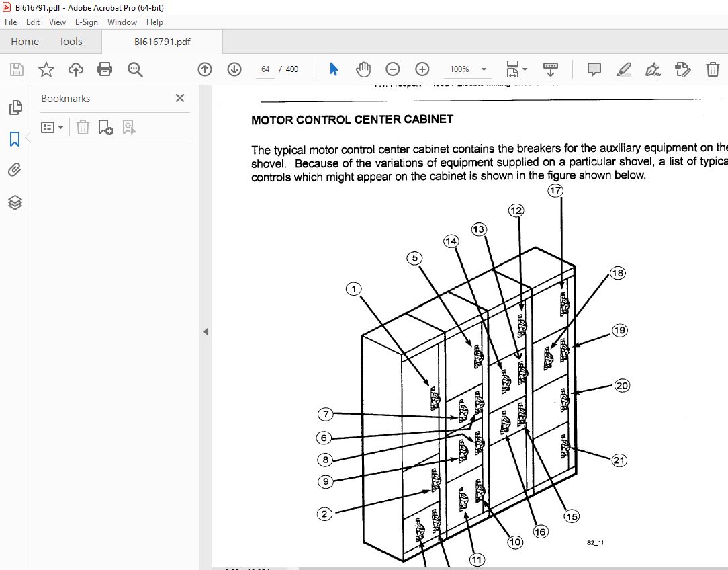The height and width of the screenshot is (570, 728).
Task: Open the Layers panel in the sidebar
Action: click(15, 202)
